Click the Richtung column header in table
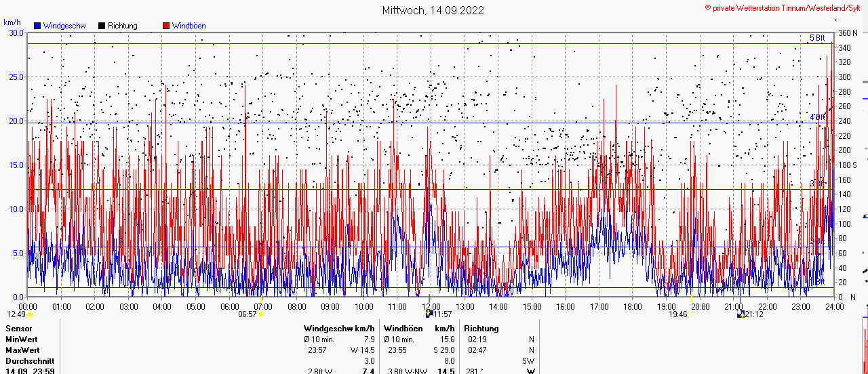This screenshot has width=868, height=374. pos(481,328)
